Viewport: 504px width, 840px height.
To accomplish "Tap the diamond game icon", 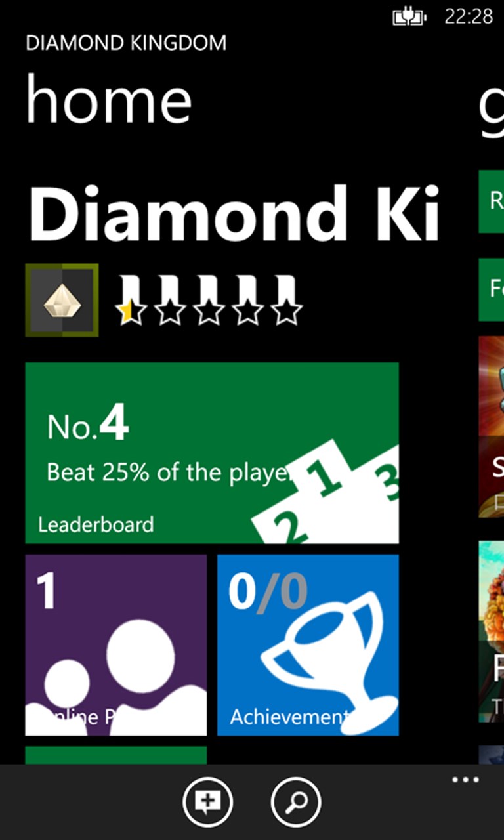I will 62,300.
